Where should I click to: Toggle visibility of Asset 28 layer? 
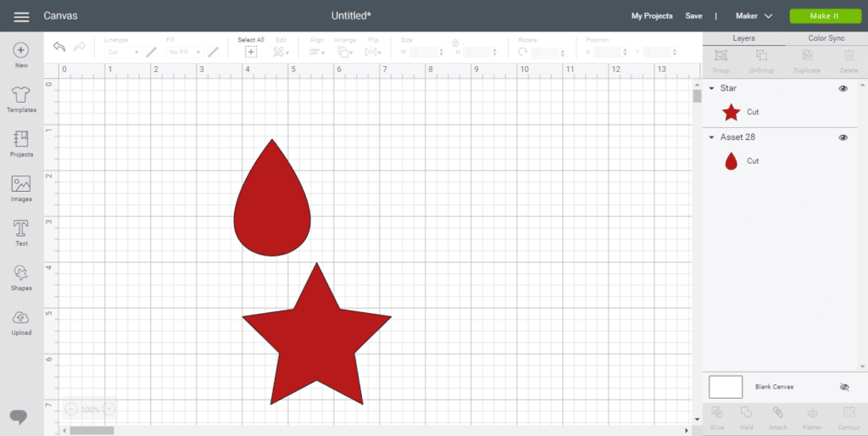click(x=843, y=137)
